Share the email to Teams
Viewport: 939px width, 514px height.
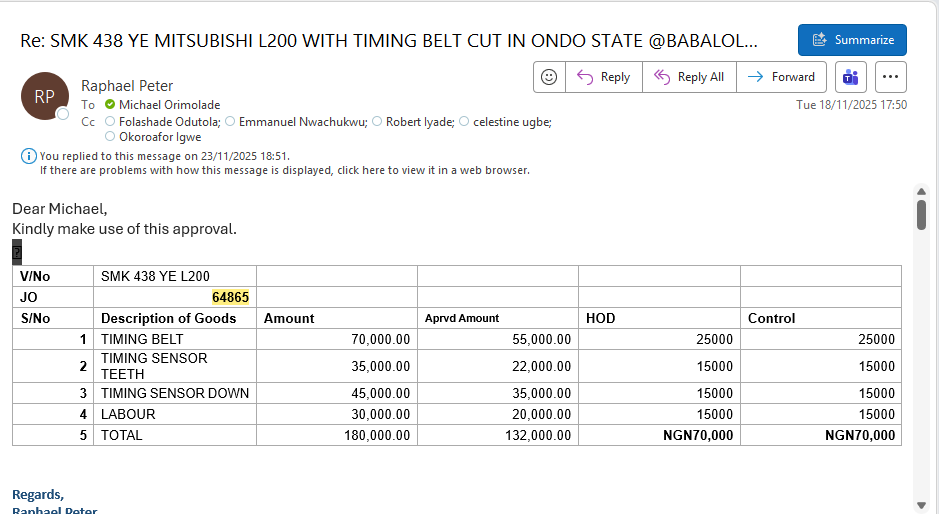[850, 77]
